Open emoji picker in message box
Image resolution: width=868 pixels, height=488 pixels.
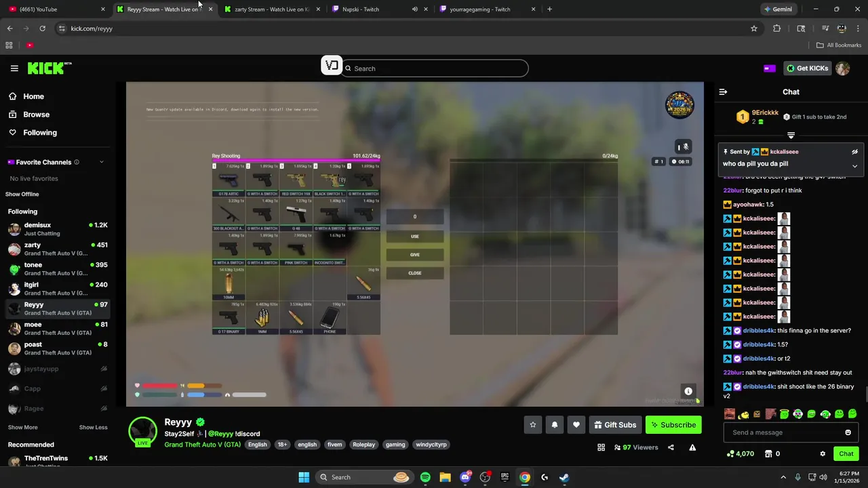coord(848,432)
